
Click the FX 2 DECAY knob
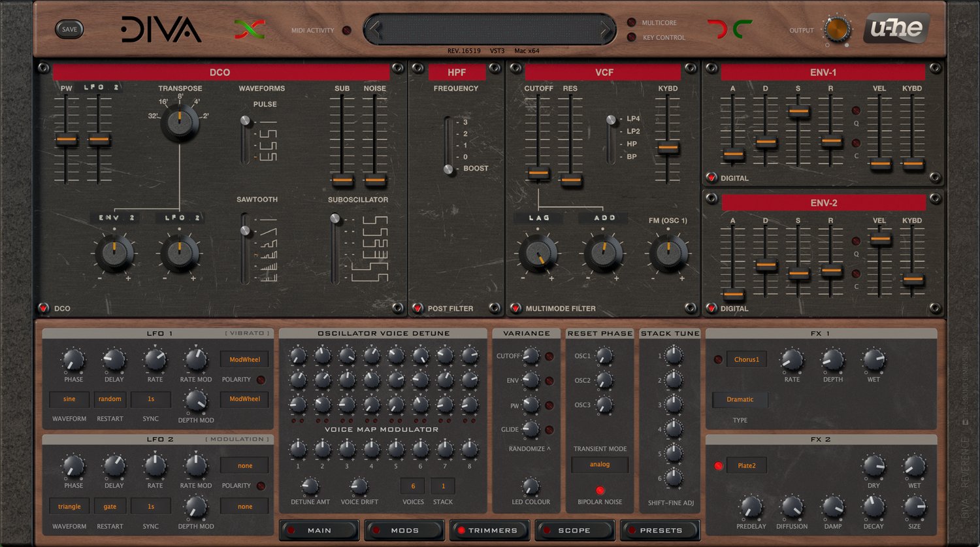click(874, 506)
